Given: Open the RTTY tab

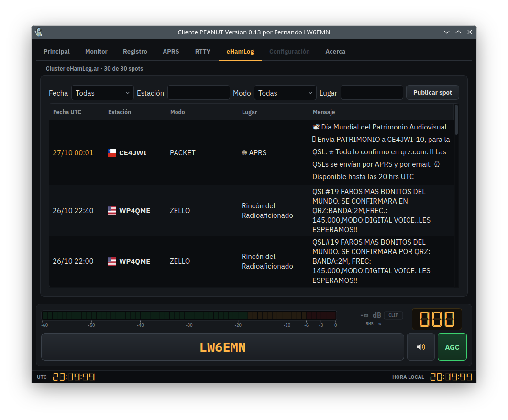Looking at the screenshot, I should click(x=203, y=52).
